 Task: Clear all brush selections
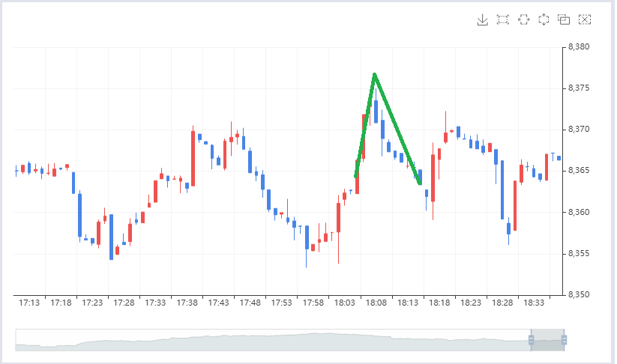pos(585,19)
